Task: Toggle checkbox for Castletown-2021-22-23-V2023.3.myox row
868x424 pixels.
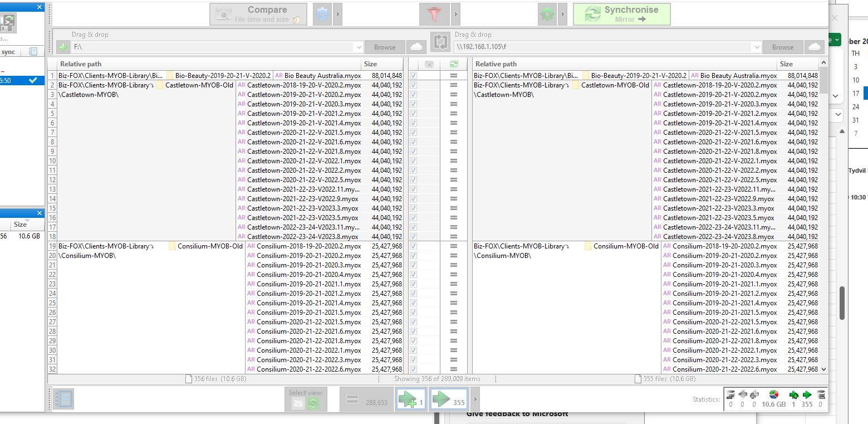Action: pos(414,208)
